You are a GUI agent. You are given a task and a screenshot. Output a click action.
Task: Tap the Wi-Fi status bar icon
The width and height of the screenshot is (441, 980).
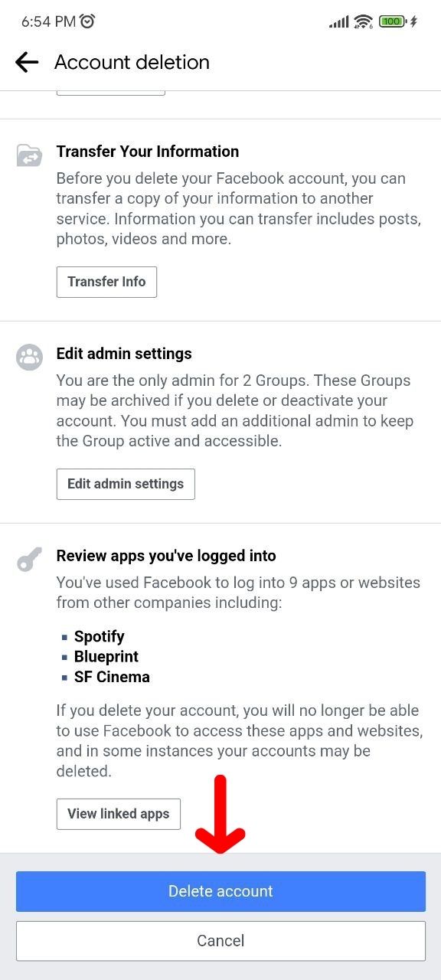click(364, 21)
